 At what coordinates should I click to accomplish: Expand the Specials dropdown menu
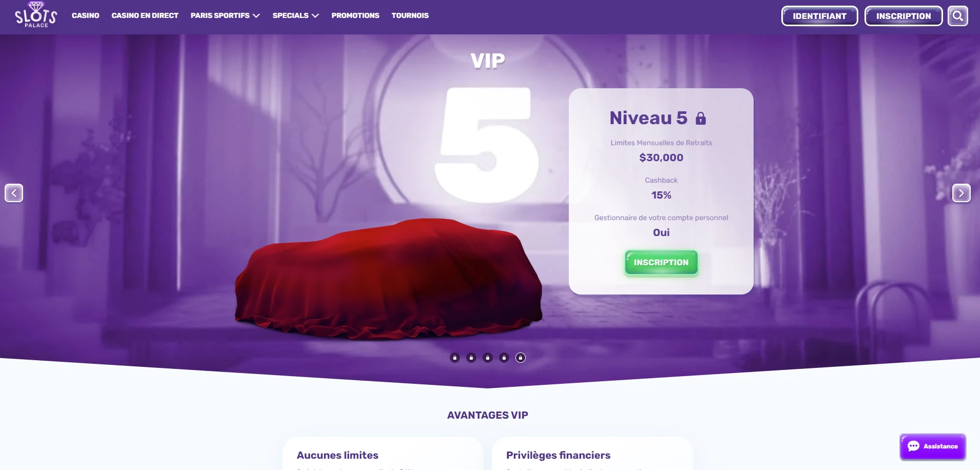(296, 15)
